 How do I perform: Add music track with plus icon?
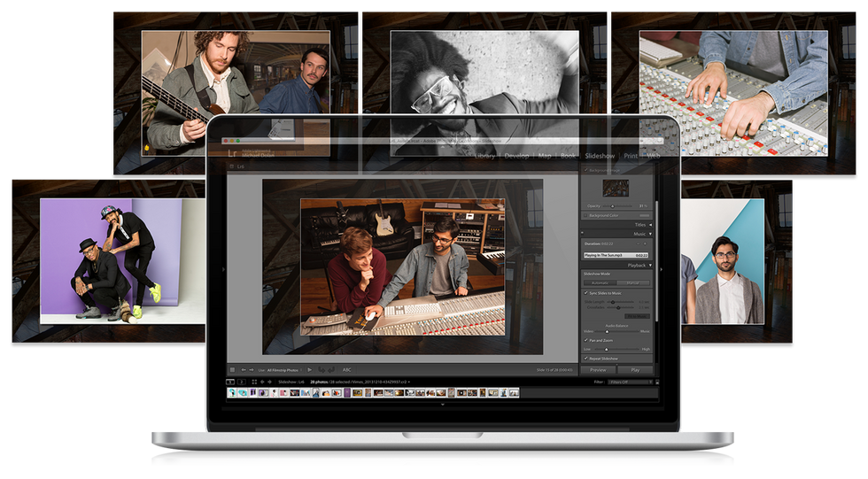pos(646,243)
